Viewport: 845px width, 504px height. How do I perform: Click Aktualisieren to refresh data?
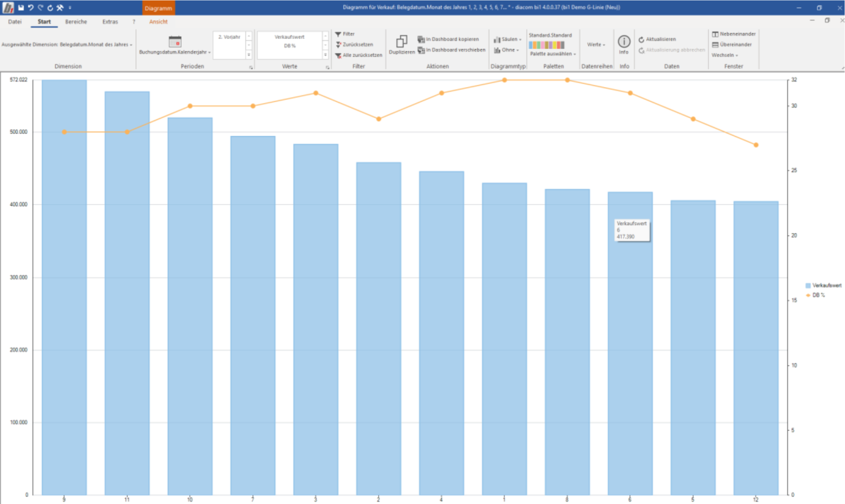[657, 39]
